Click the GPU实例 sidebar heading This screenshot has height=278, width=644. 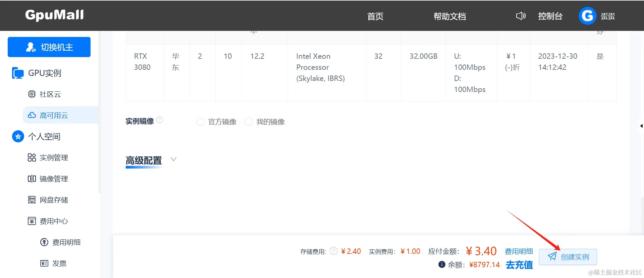coord(45,73)
